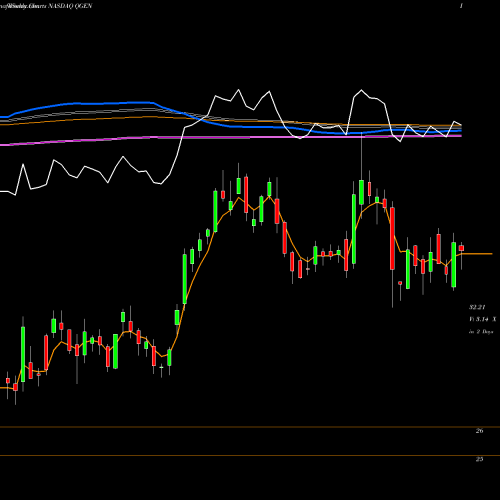Click the 'in 2 Days' label
Screen dimensions: 500x500
[481, 332]
